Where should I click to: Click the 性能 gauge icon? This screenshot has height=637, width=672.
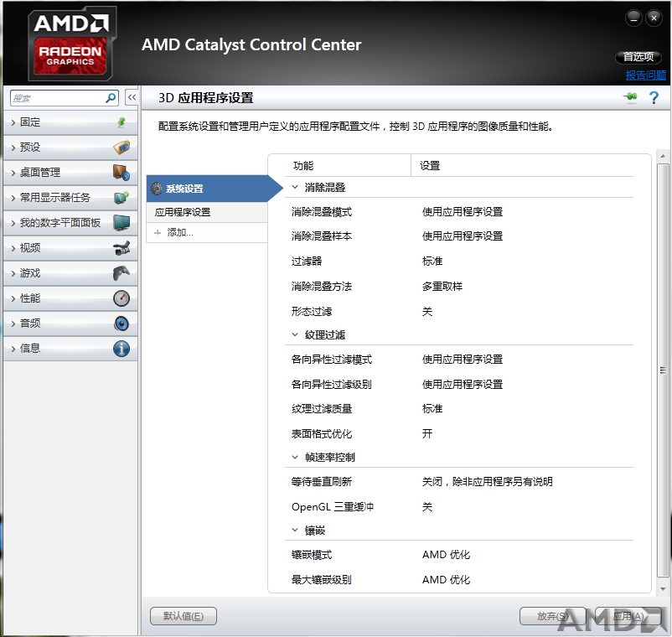[x=121, y=298]
